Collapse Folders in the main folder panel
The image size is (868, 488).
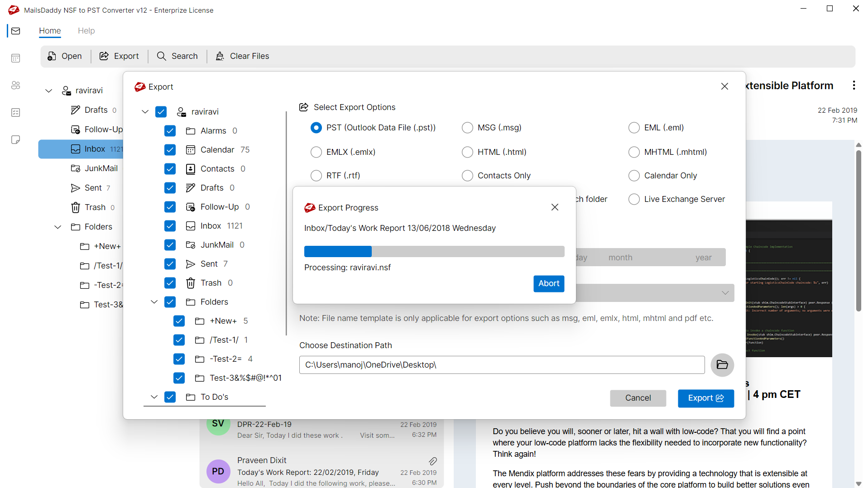pos(58,227)
